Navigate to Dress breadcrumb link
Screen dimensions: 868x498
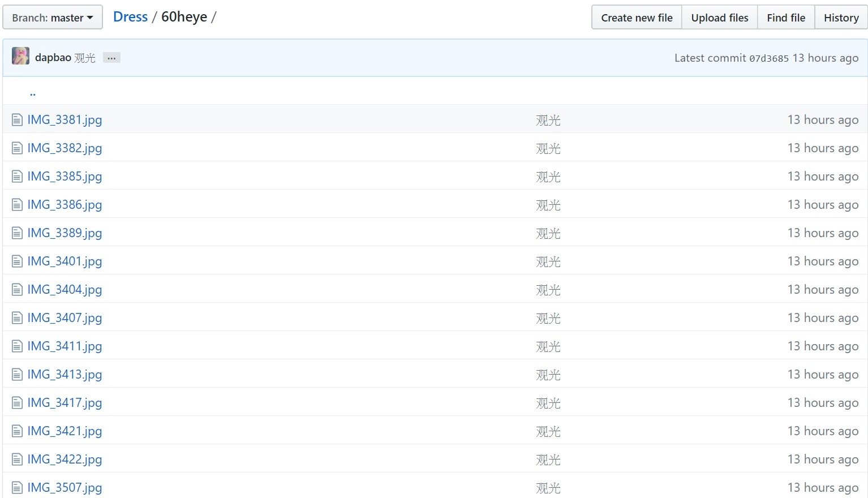coord(130,17)
